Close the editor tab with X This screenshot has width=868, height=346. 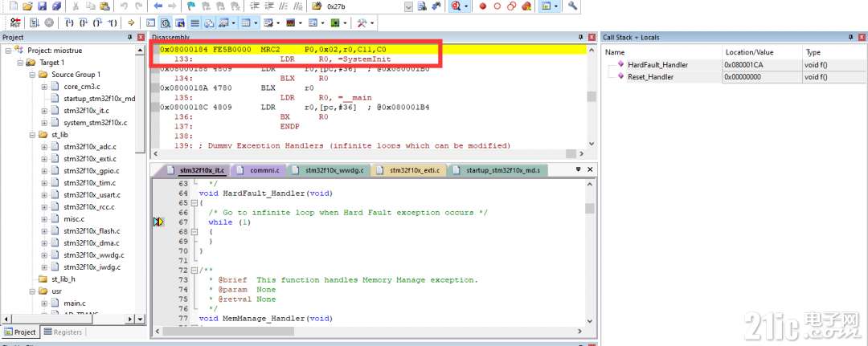[590, 169]
